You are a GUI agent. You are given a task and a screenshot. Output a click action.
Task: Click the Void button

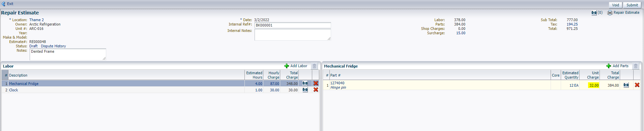point(616,5)
